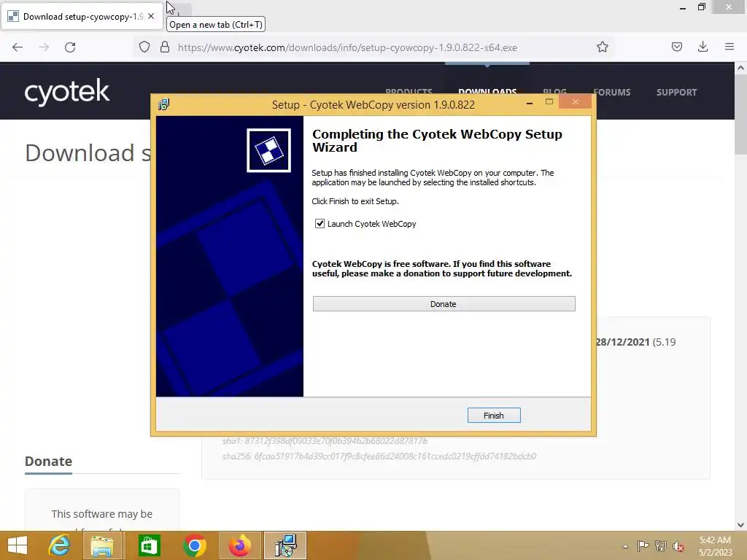Open File Explorer from taskbar
Image resolution: width=747 pixels, height=560 pixels.
[x=102, y=545]
